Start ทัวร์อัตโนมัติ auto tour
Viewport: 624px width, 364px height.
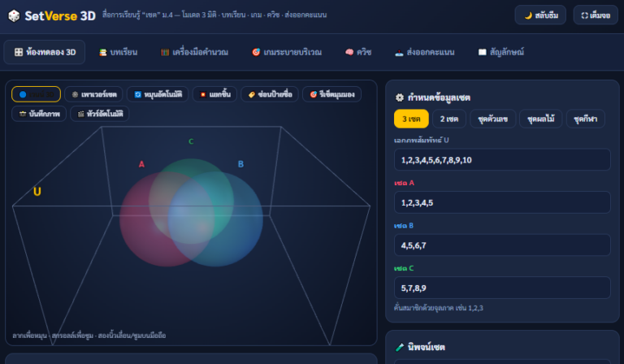99,114
